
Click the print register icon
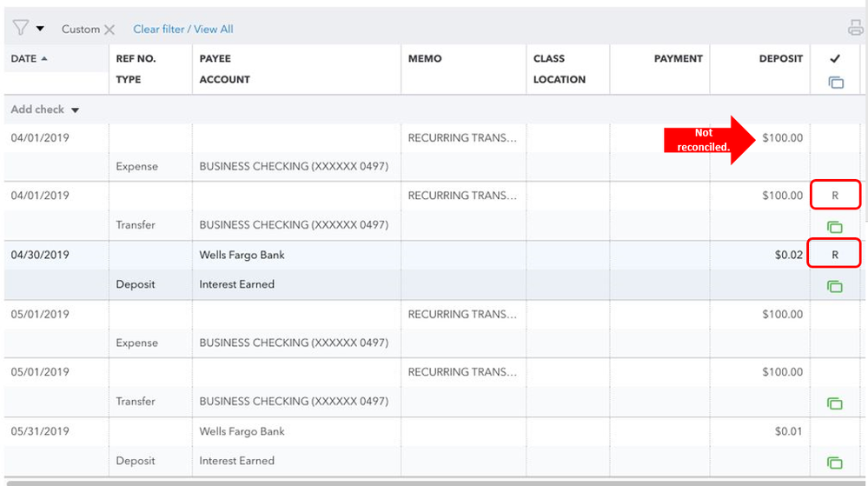pyautogui.click(x=856, y=29)
